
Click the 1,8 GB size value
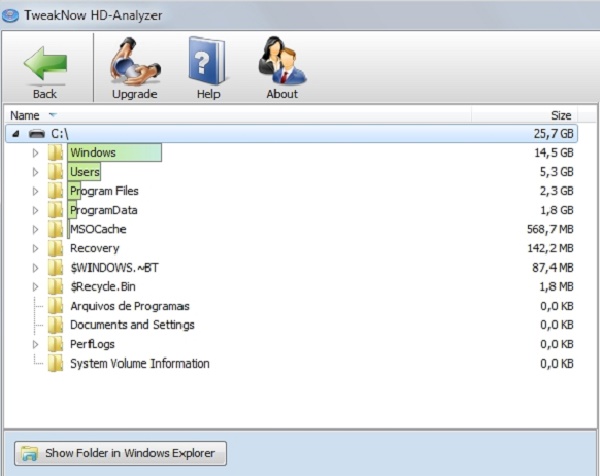click(556, 210)
